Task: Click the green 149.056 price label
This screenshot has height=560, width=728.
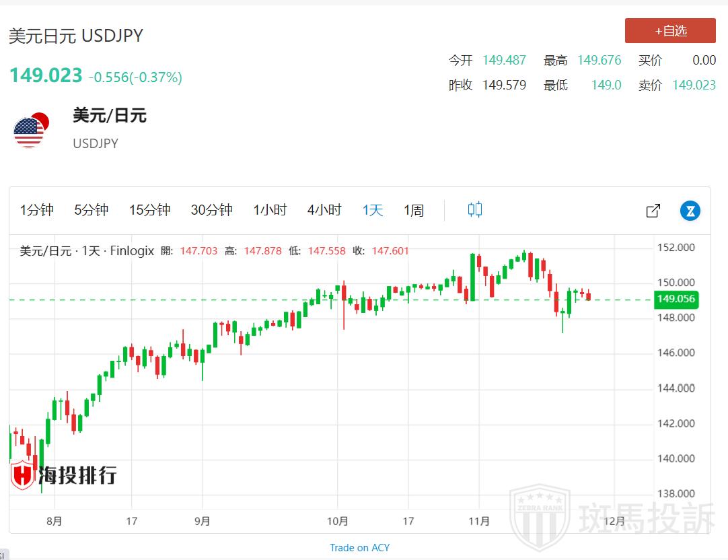Action: [x=676, y=300]
